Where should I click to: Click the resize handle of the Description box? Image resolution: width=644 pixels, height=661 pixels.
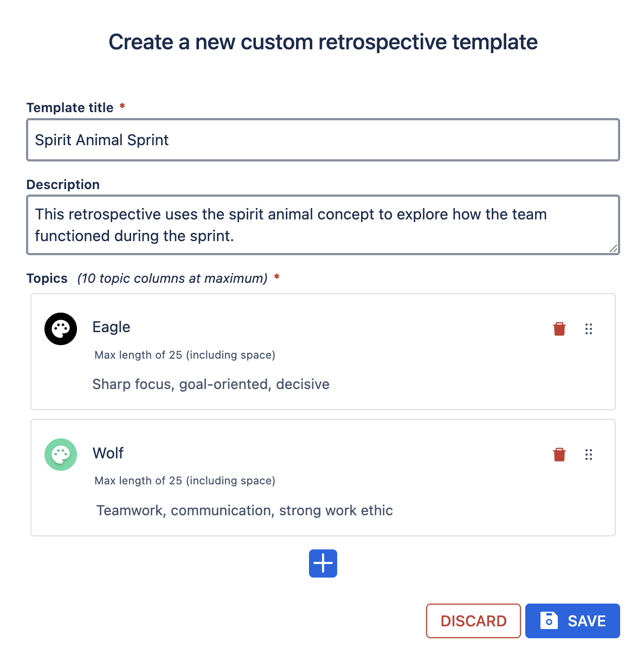click(613, 249)
